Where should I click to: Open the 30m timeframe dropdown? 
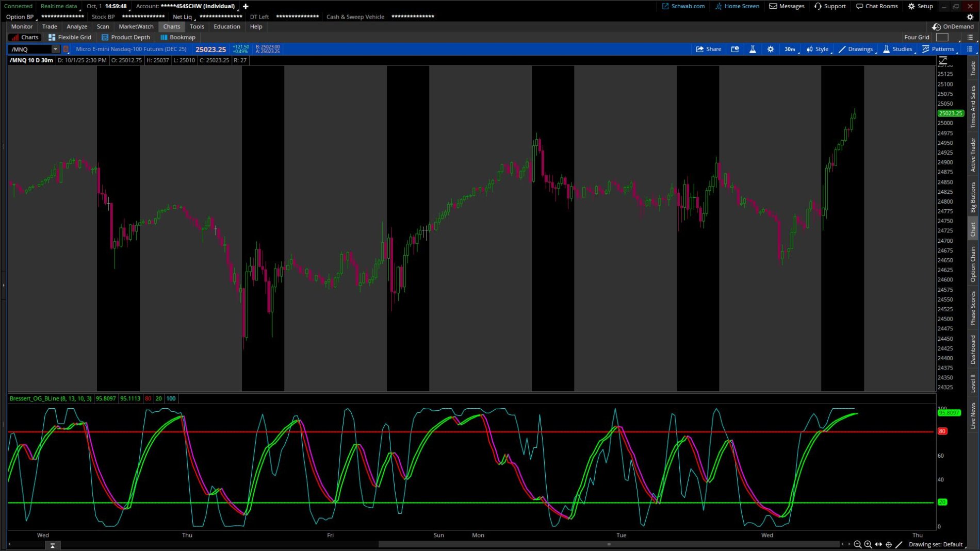[x=790, y=49]
